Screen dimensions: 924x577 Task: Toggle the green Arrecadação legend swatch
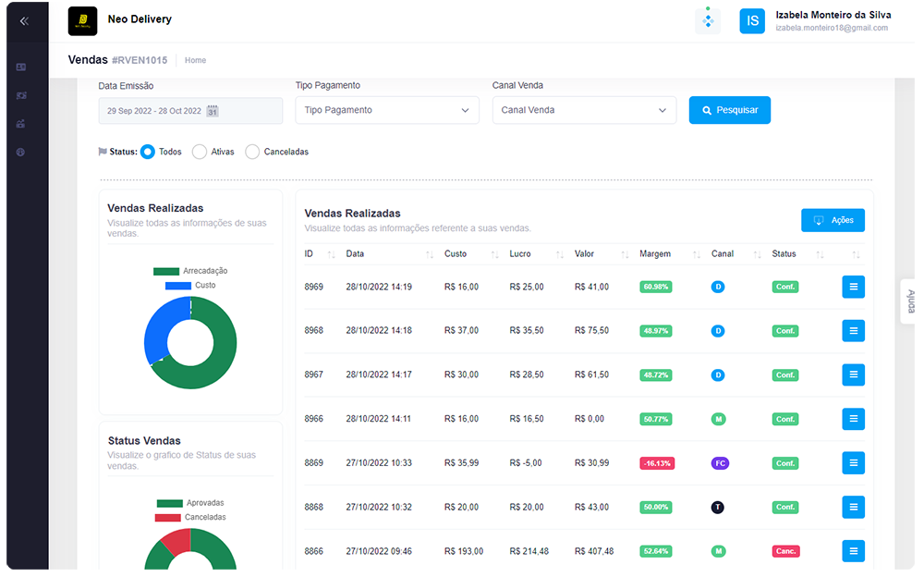[166, 271]
